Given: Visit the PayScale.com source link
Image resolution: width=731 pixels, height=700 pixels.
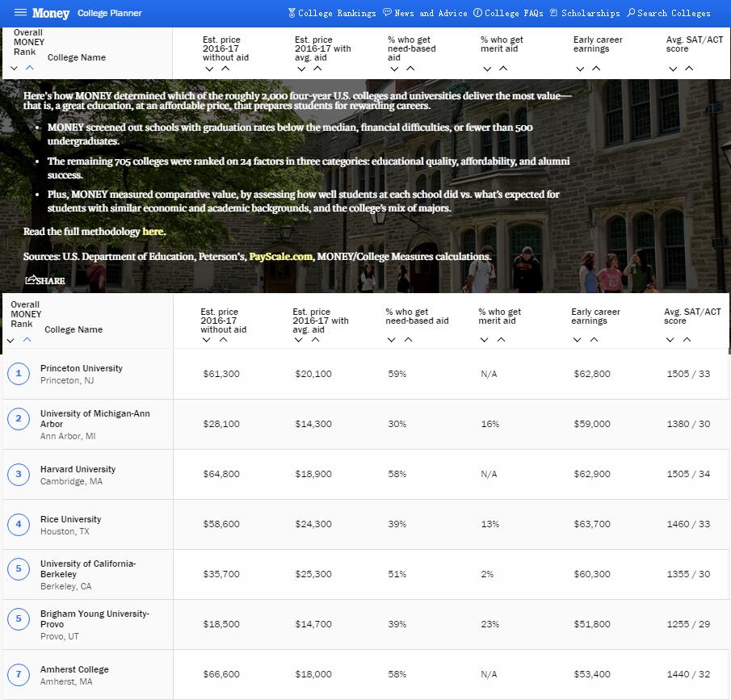Looking at the screenshot, I should 280,257.
